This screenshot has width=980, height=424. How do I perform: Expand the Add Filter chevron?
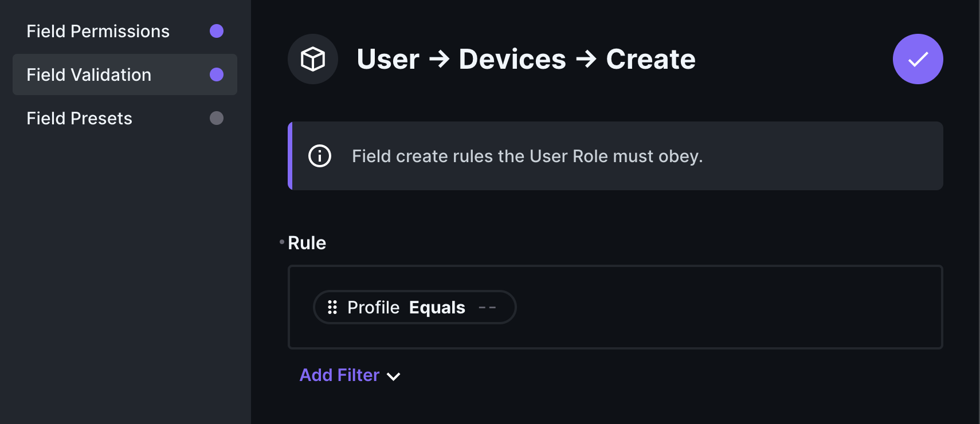394,376
